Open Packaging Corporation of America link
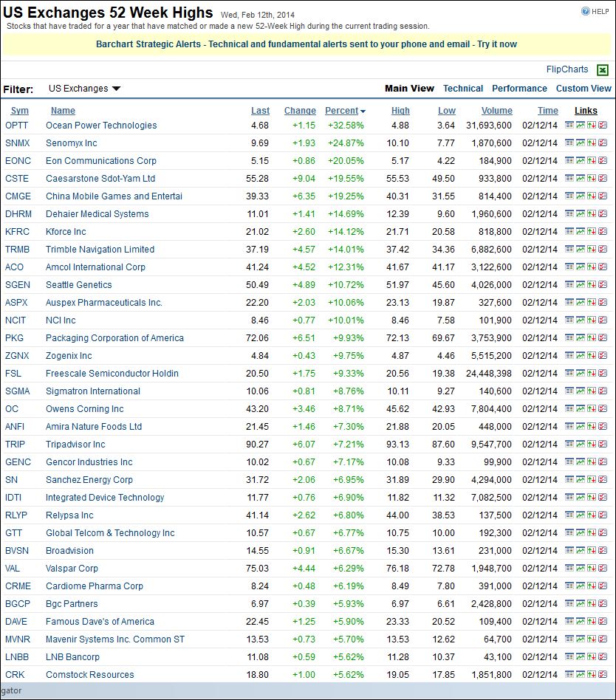 pos(114,338)
